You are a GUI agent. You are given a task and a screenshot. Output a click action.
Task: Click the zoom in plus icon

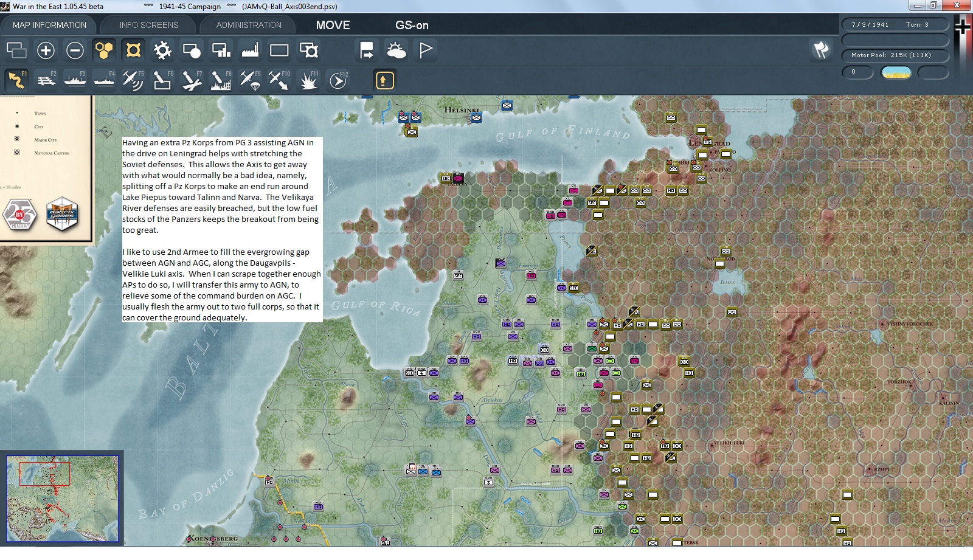(46, 50)
